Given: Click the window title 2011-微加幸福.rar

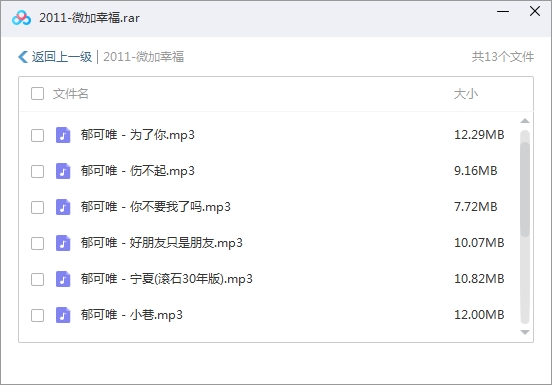Looking at the screenshot, I should coord(89,18).
